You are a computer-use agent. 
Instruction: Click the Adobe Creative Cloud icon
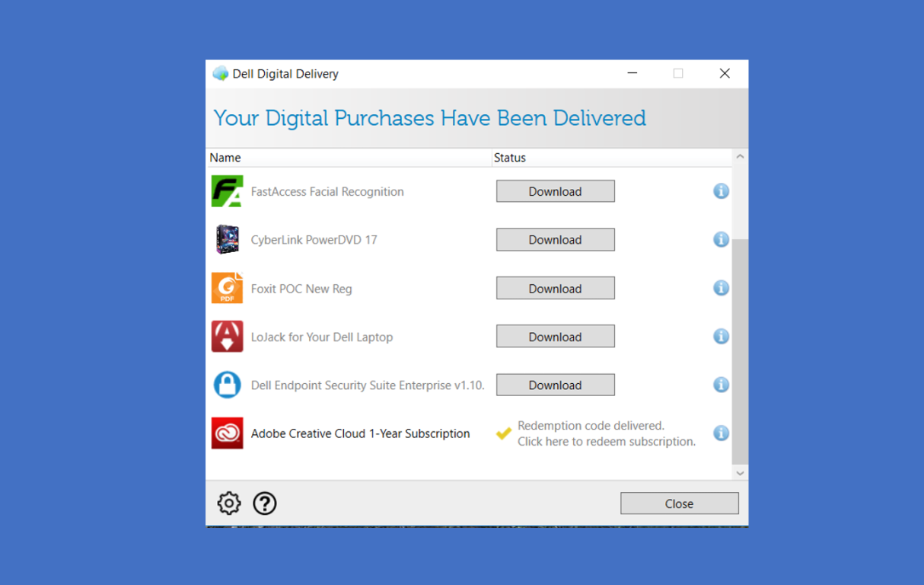tap(227, 433)
